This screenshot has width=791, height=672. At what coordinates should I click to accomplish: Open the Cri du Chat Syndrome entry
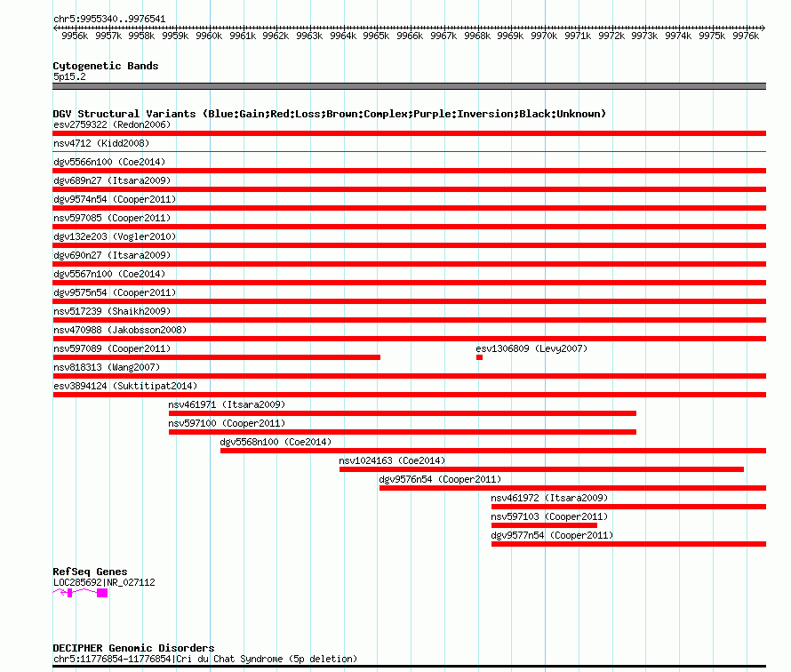coord(205,659)
